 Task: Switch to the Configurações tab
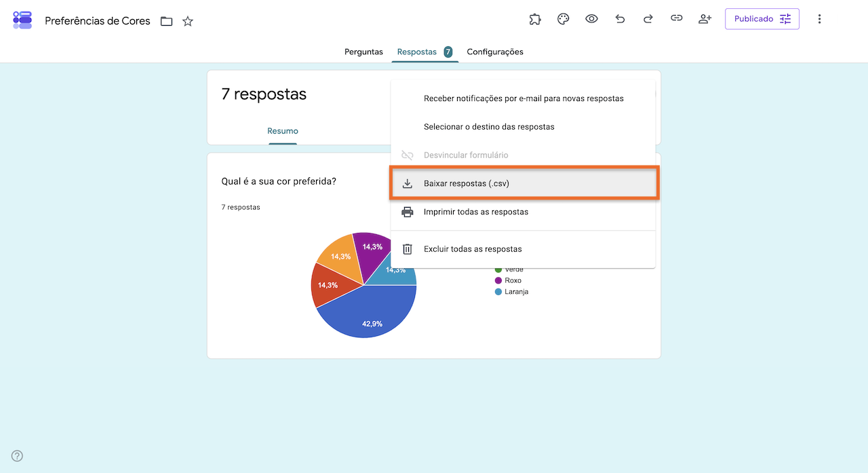(x=495, y=52)
